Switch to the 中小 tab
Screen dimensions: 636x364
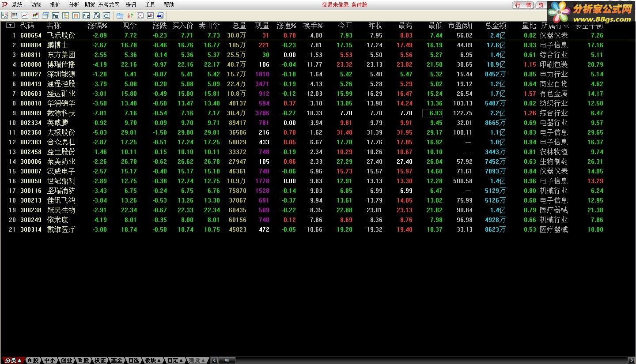click(x=50, y=360)
